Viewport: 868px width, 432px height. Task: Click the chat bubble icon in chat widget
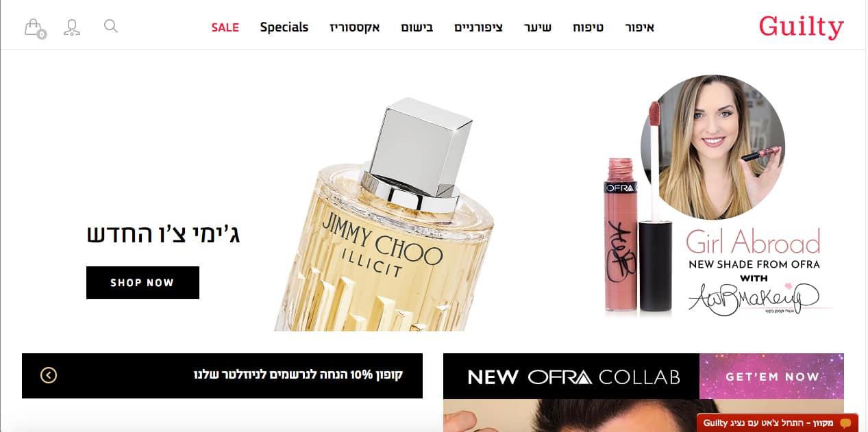[845, 423]
